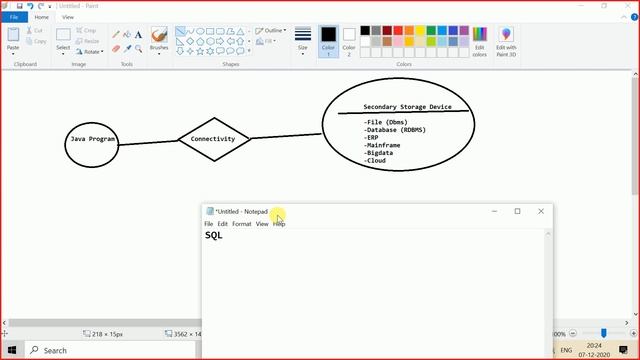Viewport: 640px width, 360px height.
Task: Click the Cut button in Clipboard group
Action: [x=35, y=31]
